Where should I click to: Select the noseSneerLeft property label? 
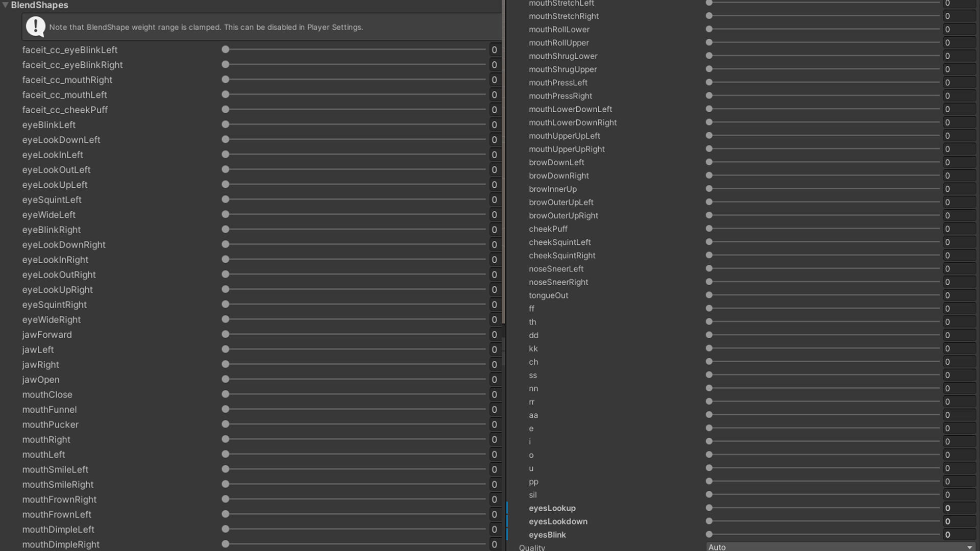coord(556,269)
